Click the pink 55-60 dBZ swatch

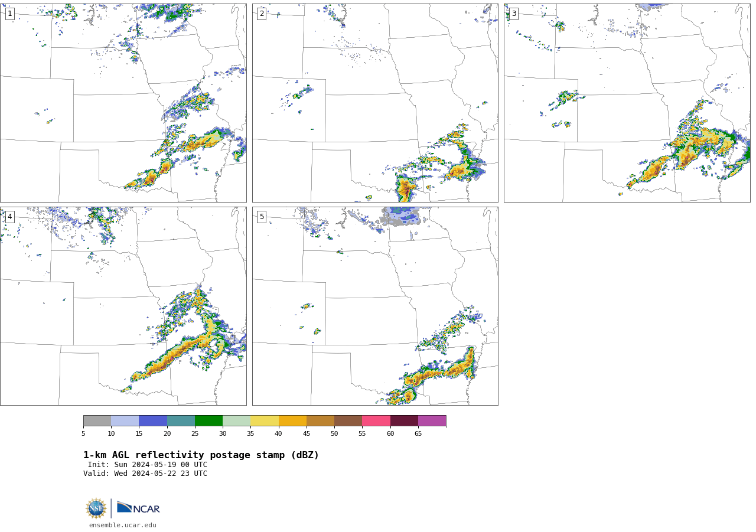[x=376, y=420]
